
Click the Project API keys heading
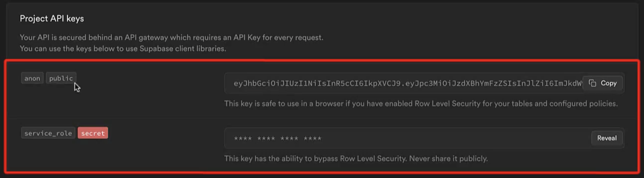coord(52,19)
